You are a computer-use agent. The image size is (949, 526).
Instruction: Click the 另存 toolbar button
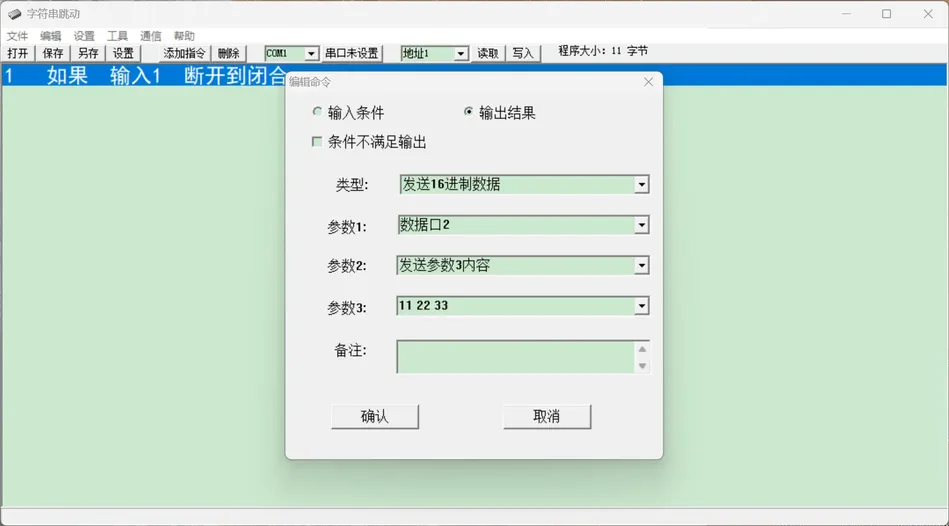point(88,53)
